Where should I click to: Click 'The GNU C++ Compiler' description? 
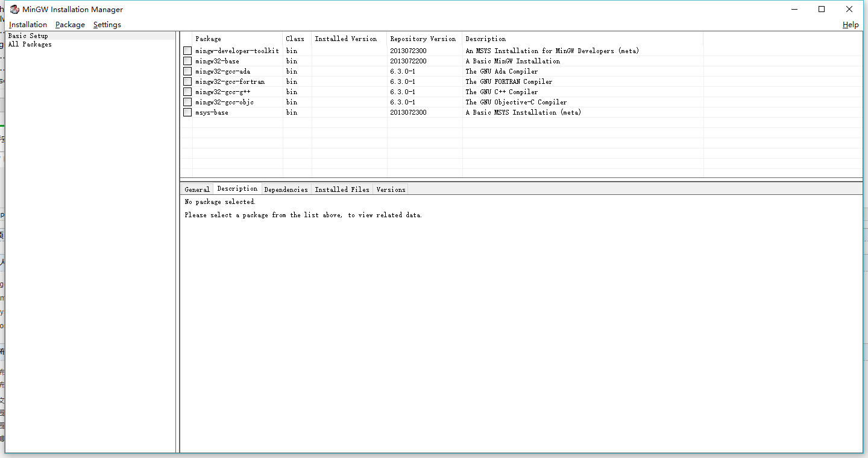pos(502,92)
